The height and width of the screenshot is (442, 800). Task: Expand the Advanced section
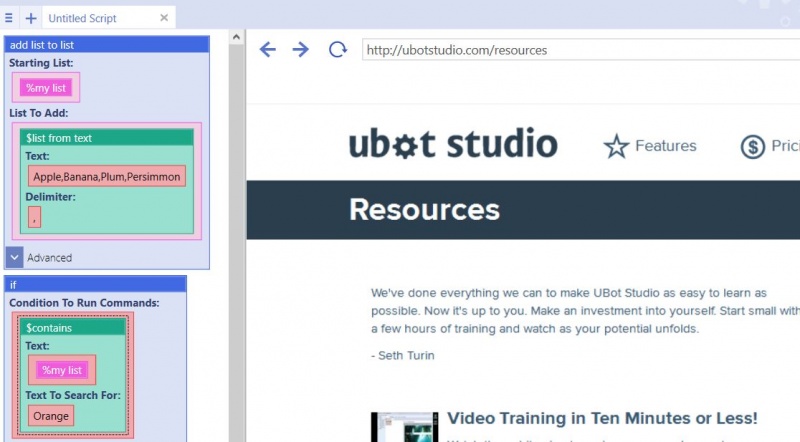(14, 258)
